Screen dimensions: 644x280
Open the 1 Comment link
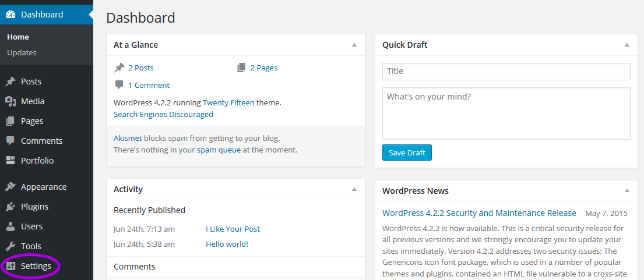(149, 85)
